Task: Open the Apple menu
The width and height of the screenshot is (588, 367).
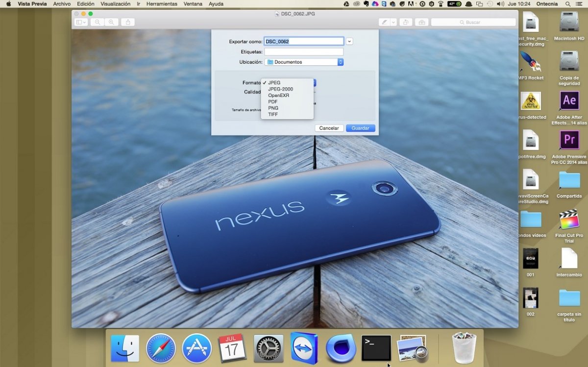Action: coord(8,4)
